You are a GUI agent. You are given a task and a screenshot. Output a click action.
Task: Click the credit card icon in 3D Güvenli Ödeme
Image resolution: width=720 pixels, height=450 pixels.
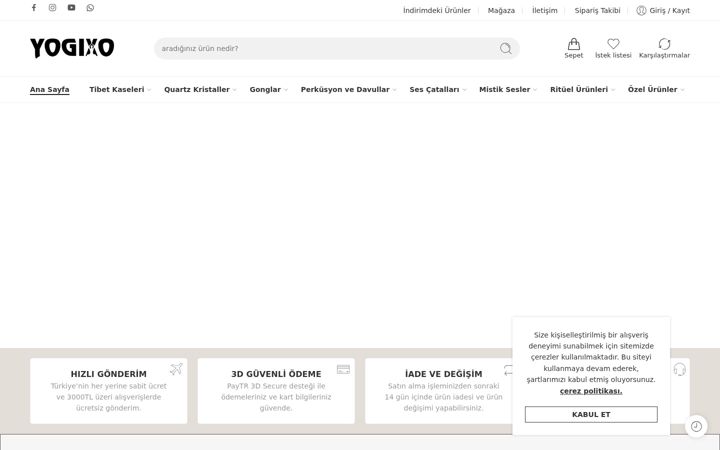click(x=343, y=369)
